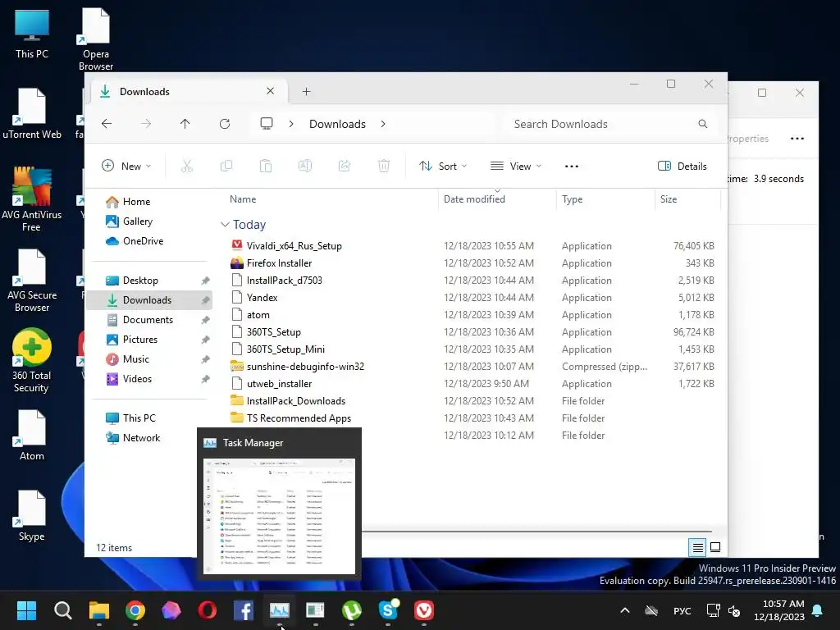Select InstallPack_d7503 file

(x=285, y=281)
